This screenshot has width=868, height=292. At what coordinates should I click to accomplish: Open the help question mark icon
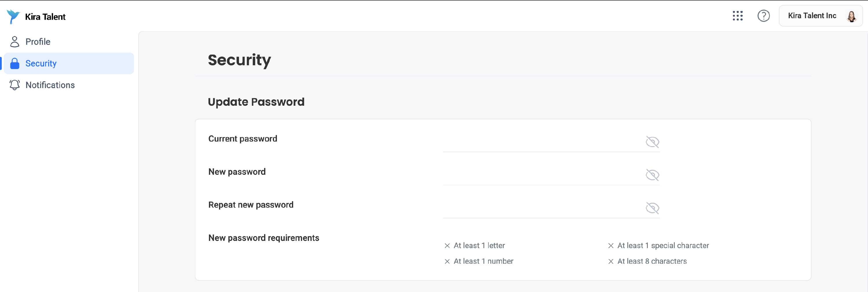pyautogui.click(x=764, y=16)
